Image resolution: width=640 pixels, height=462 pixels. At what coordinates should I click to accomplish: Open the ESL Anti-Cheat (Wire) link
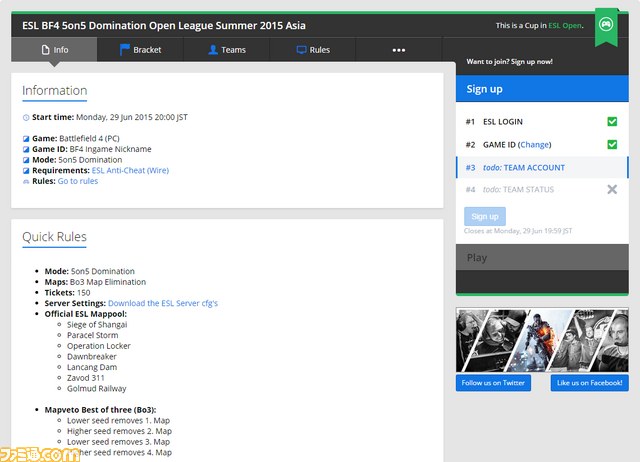point(130,170)
